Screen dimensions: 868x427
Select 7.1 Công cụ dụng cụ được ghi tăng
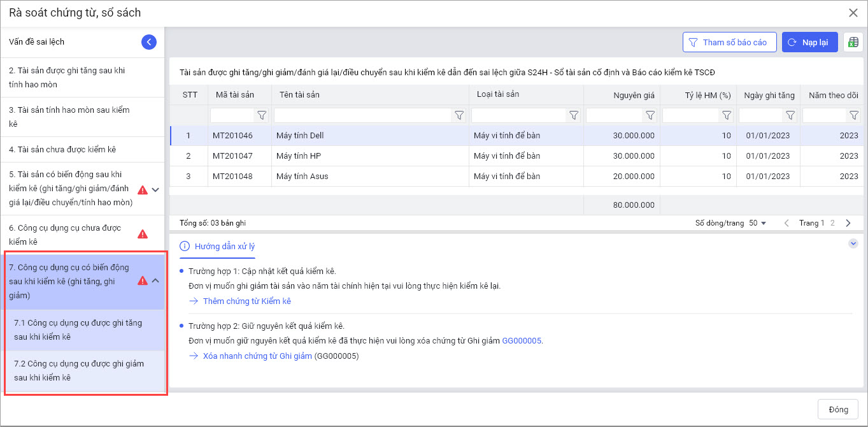click(x=78, y=329)
